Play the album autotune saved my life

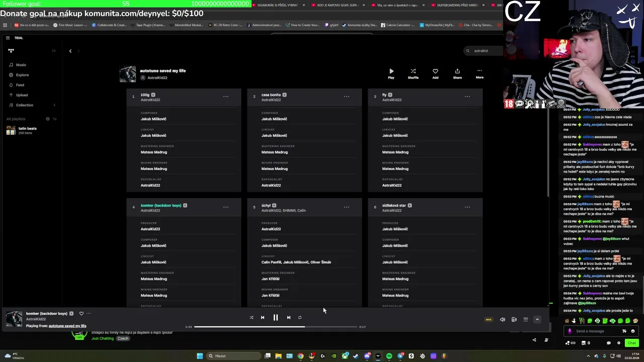pyautogui.click(x=391, y=73)
